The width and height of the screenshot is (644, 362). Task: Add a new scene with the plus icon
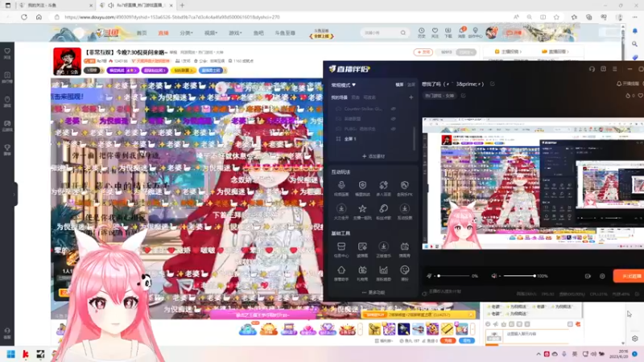click(411, 97)
